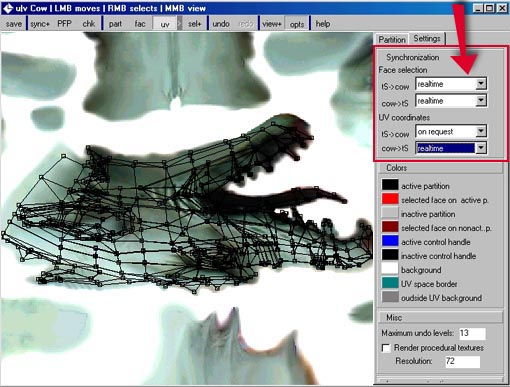Image resolution: width=510 pixels, height=387 pixels.
Task: Toggle Render procedural textures checkbox
Action: tap(386, 348)
